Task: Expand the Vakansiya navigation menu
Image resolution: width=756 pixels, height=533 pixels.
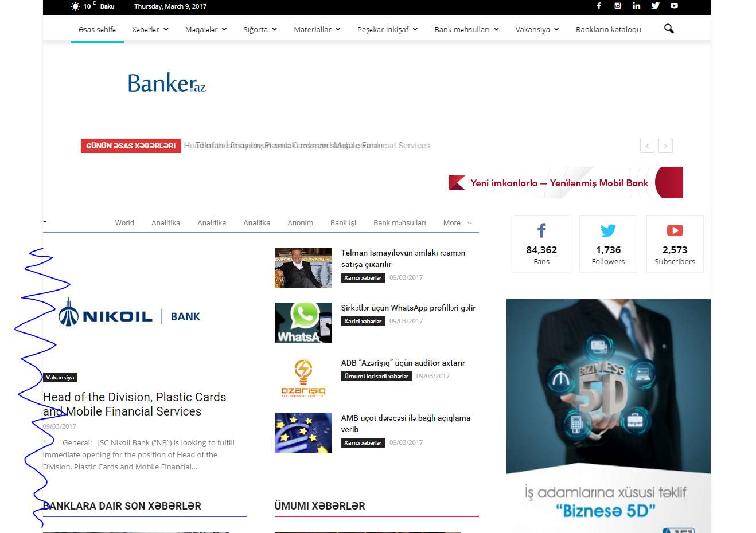Action: click(x=537, y=29)
